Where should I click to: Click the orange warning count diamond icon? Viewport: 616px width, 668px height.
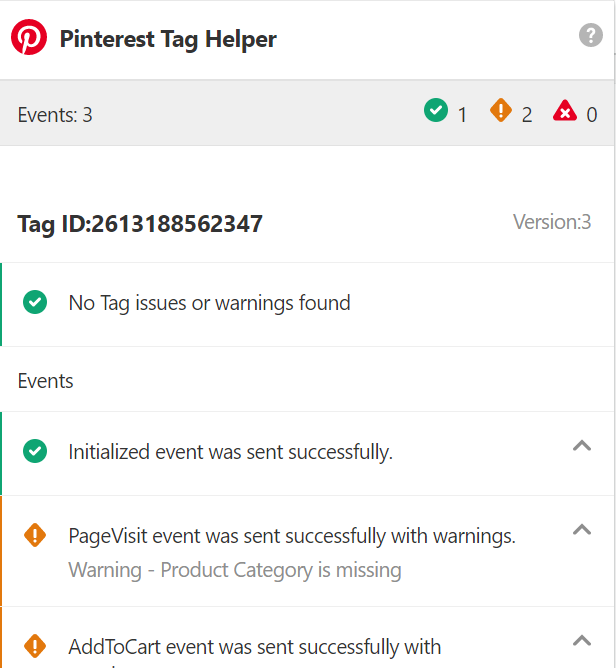coord(501,111)
